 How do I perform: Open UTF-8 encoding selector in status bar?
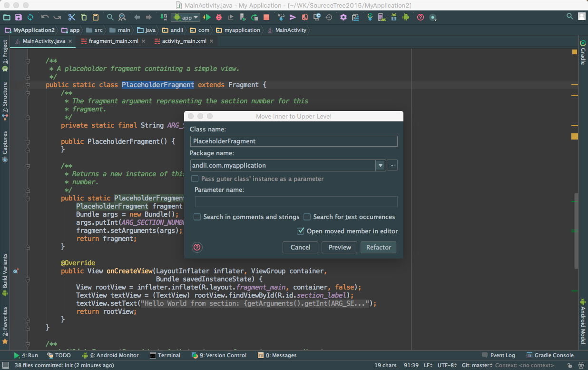click(x=447, y=365)
